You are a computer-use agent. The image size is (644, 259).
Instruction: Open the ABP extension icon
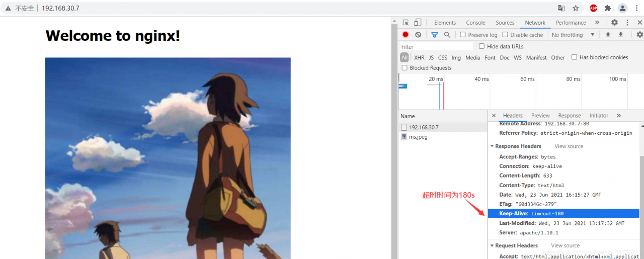point(594,8)
